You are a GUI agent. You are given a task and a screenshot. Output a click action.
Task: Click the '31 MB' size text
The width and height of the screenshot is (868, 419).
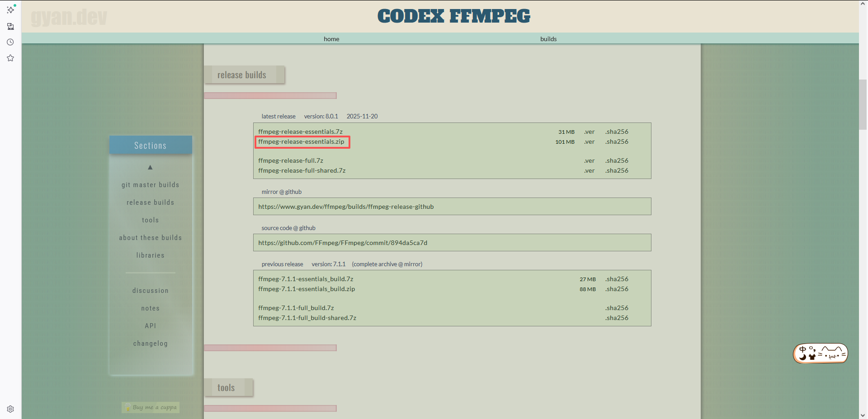point(566,132)
